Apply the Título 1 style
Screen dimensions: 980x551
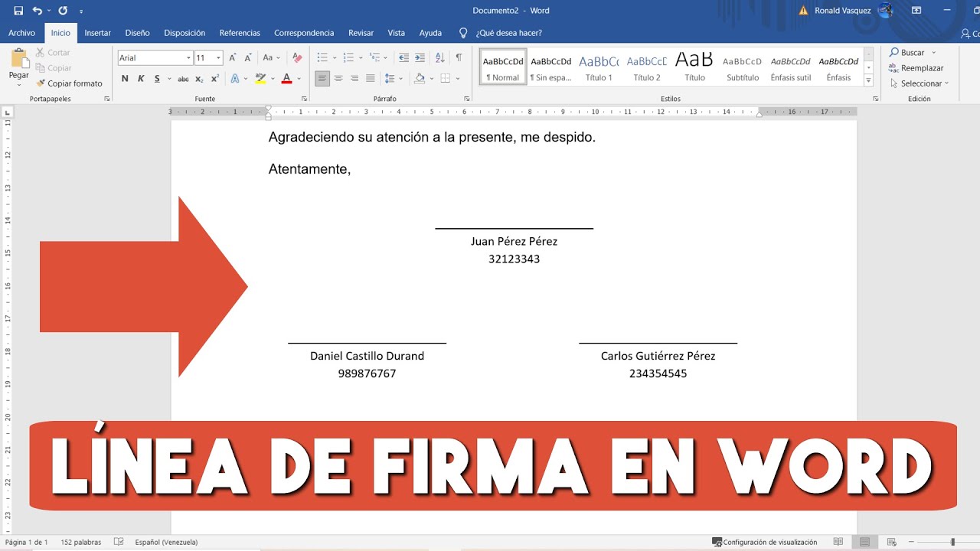pyautogui.click(x=599, y=68)
